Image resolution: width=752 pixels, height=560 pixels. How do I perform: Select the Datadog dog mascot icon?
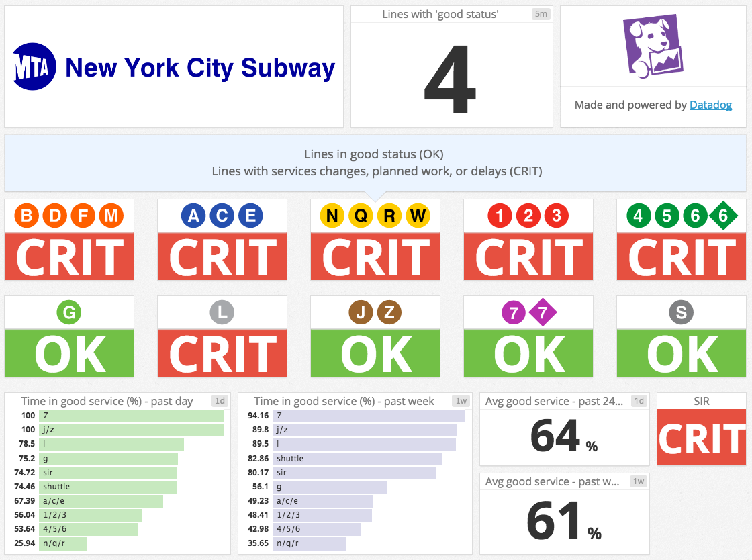coord(651,46)
